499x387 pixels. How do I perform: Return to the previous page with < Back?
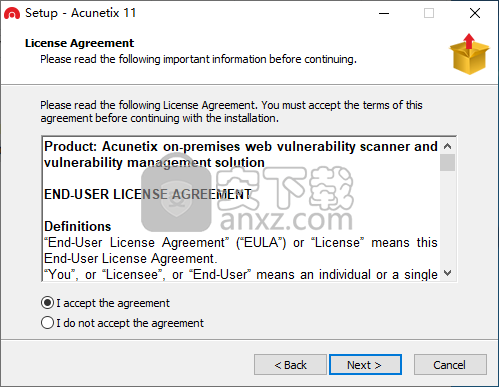pos(290,365)
